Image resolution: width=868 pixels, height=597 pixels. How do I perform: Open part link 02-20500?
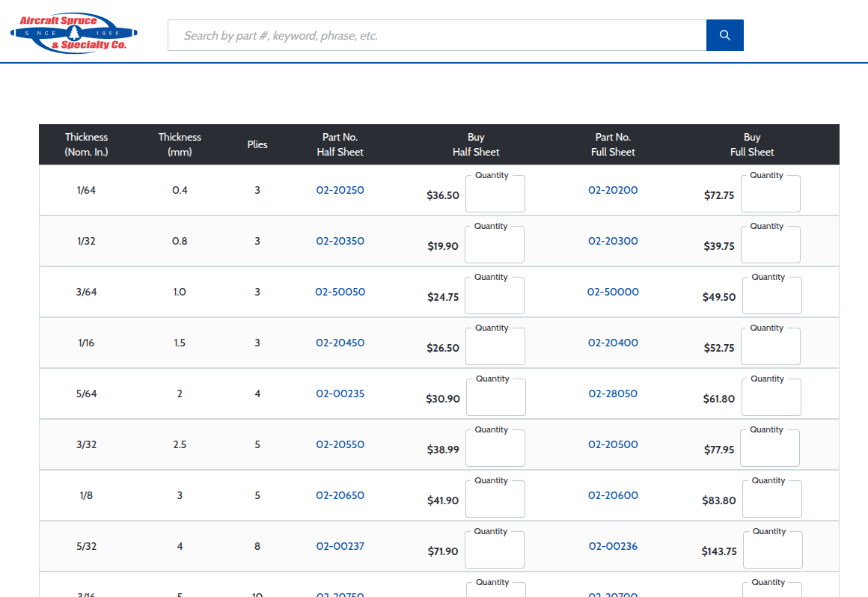[x=613, y=445]
